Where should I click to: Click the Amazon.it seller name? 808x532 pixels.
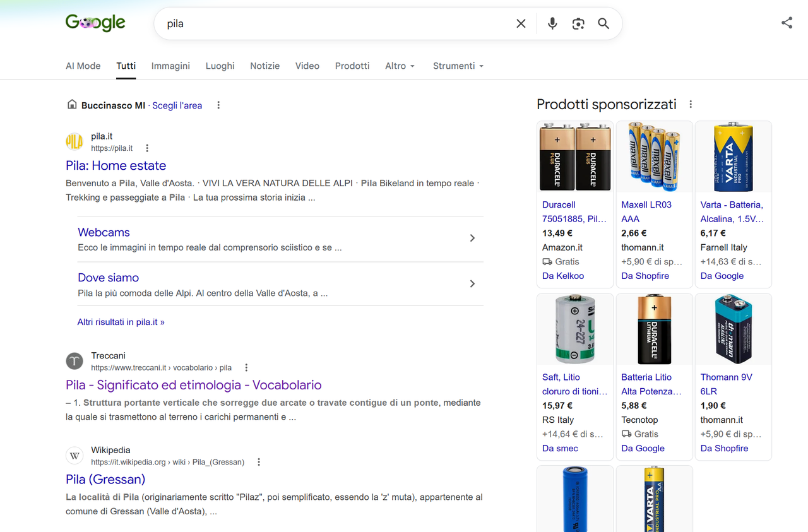pos(562,247)
